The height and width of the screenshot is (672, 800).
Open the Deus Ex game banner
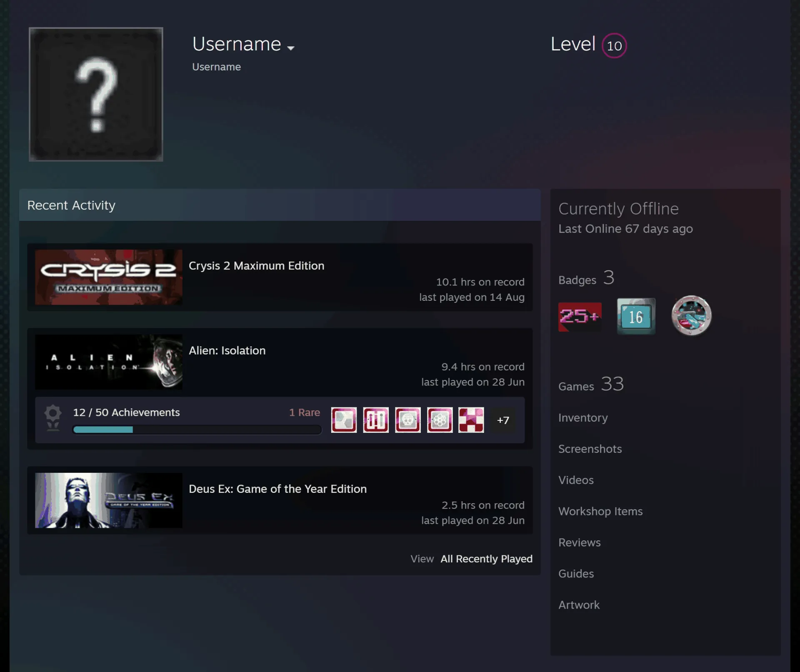tap(109, 500)
